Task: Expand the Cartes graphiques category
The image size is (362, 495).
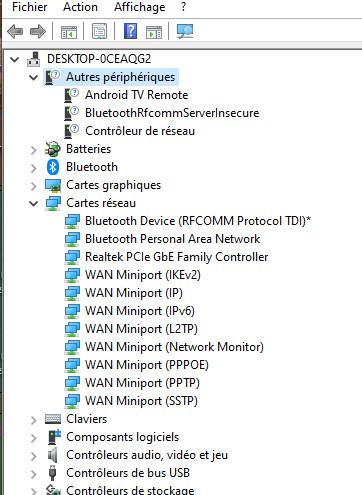Action: [33, 186]
